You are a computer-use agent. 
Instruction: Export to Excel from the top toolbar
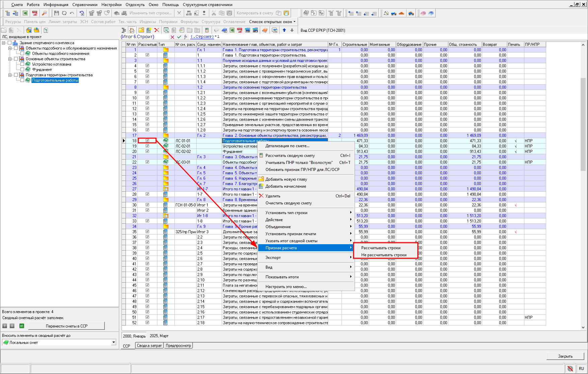point(25,13)
